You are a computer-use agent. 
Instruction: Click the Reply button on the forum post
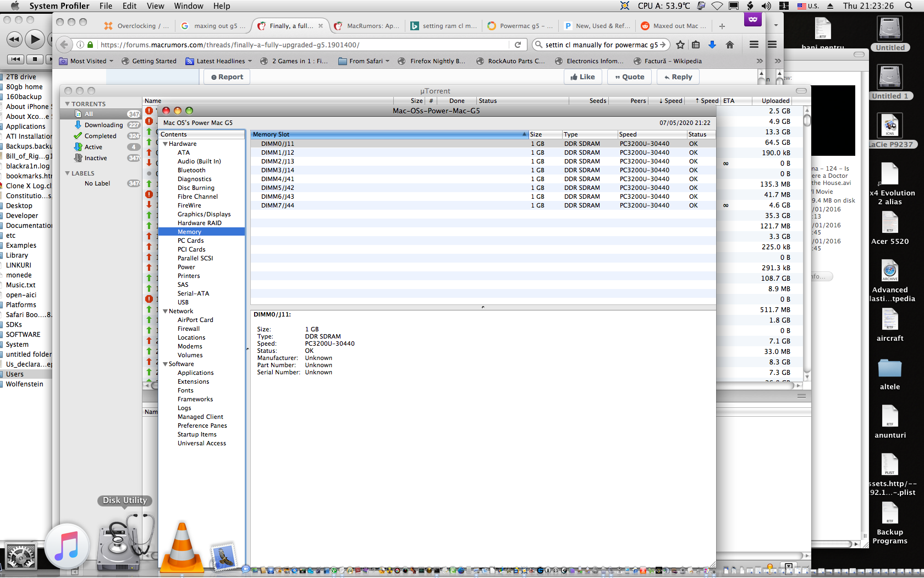pyautogui.click(x=678, y=77)
